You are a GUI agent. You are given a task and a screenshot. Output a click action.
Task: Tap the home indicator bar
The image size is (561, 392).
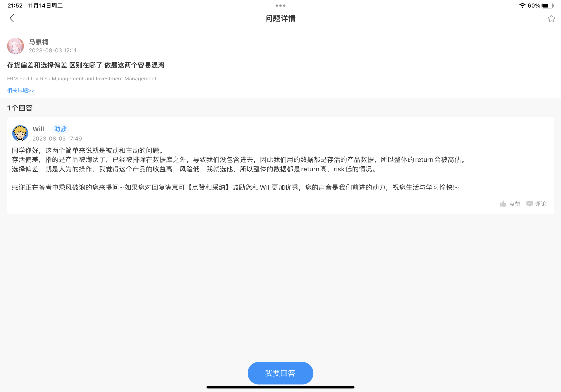point(280,387)
